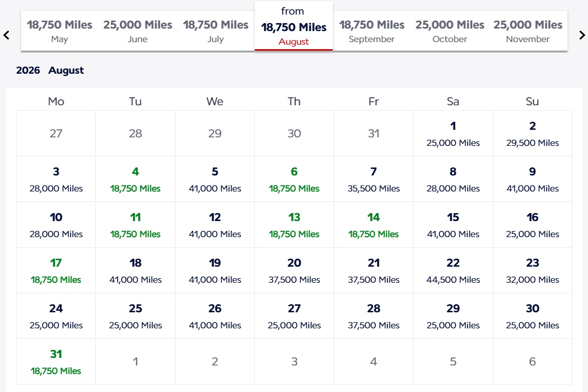The height and width of the screenshot is (392, 588).
Task: Pick green date August 17
Action: (x=56, y=271)
